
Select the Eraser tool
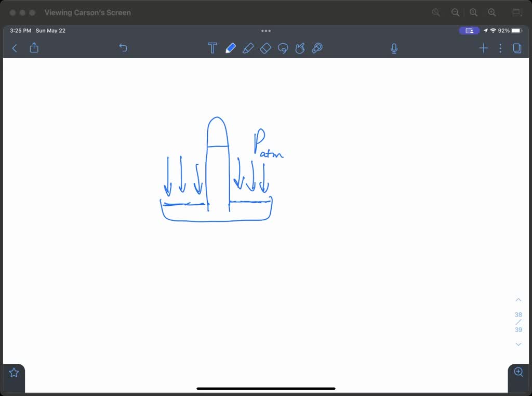click(x=265, y=48)
